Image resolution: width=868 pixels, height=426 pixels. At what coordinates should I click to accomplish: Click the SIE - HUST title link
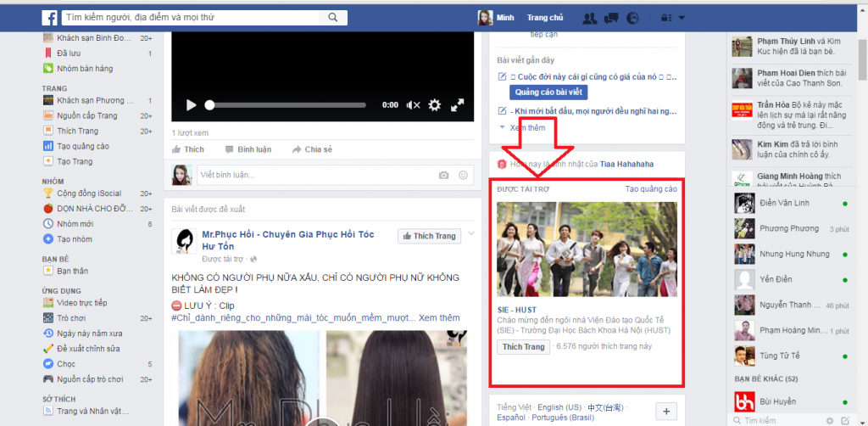point(516,310)
